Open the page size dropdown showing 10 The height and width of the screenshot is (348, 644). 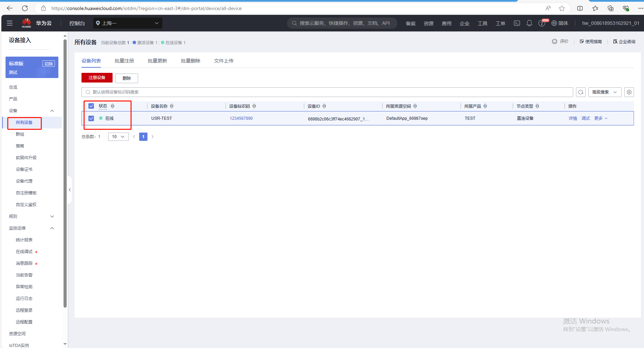(118, 137)
